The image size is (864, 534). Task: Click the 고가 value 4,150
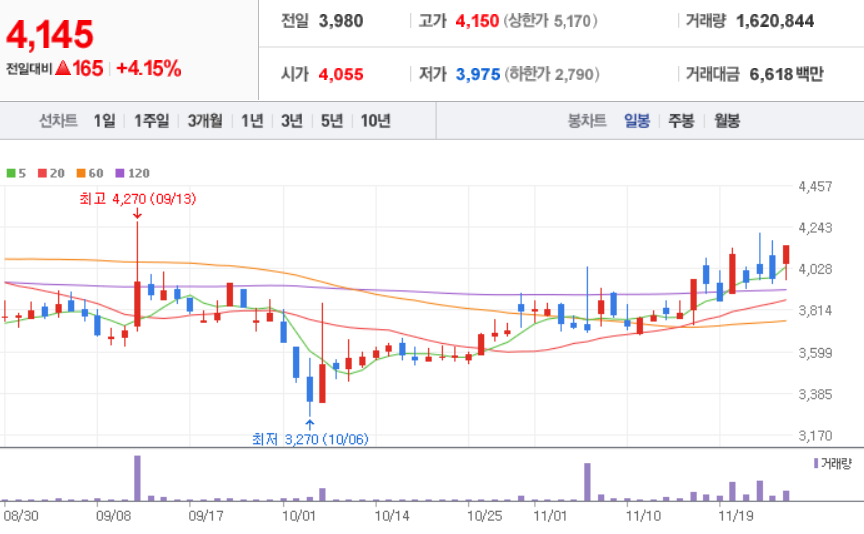coord(477,21)
